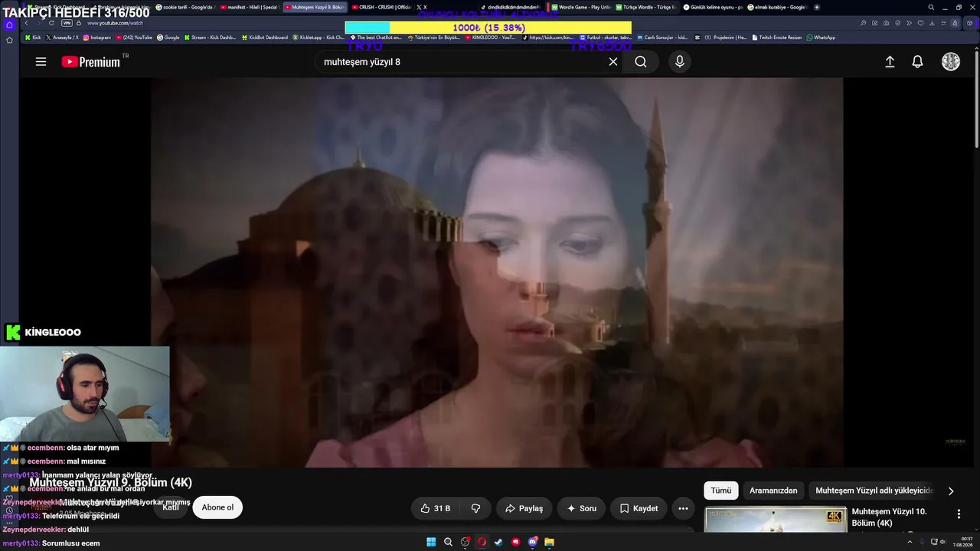Search open tabs using the magnifier icon
Screen dimensions: 980x551
coord(931,7)
